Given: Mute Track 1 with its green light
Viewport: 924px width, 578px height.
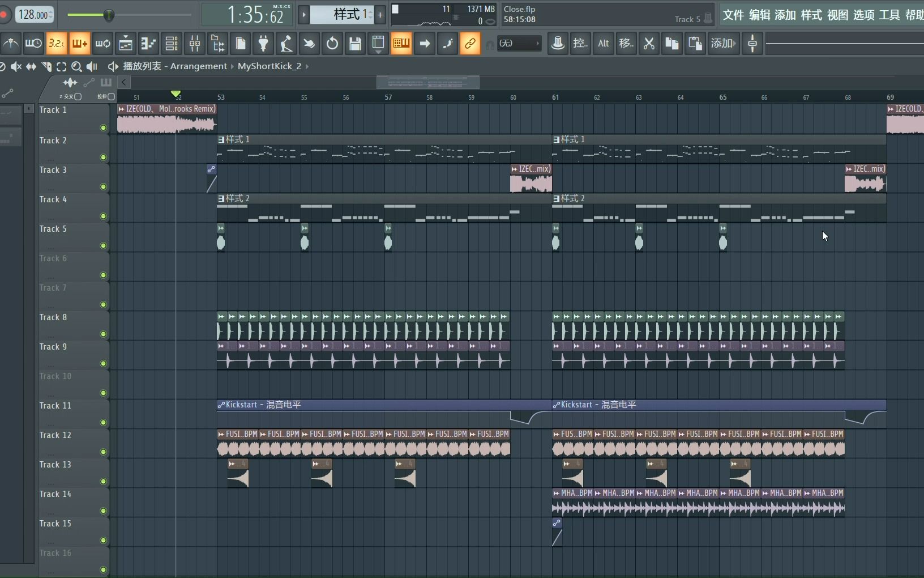Looking at the screenshot, I should [x=103, y=128].
